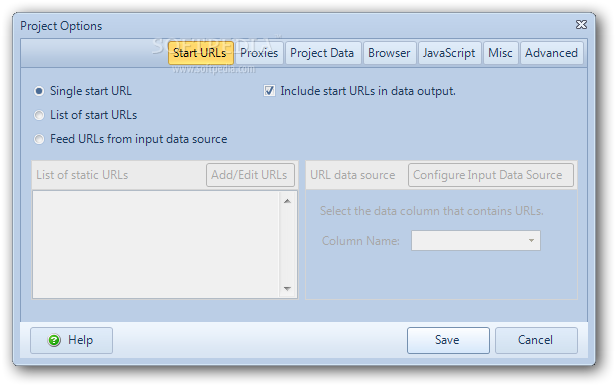The image size is (616, 386).
Task: Click the static URLs list scroll down arrow
Action: point(288,289)
